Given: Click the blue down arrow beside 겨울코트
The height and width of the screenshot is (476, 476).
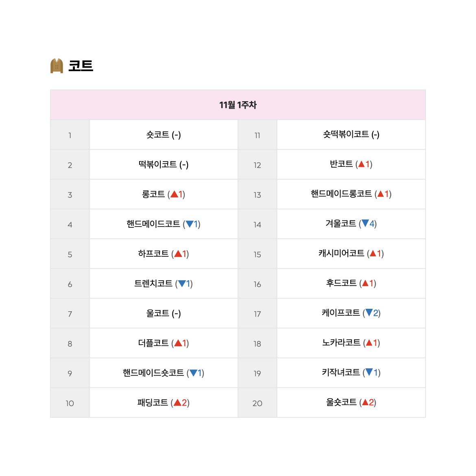Looking at the screenshot, I should pos(365,223).
